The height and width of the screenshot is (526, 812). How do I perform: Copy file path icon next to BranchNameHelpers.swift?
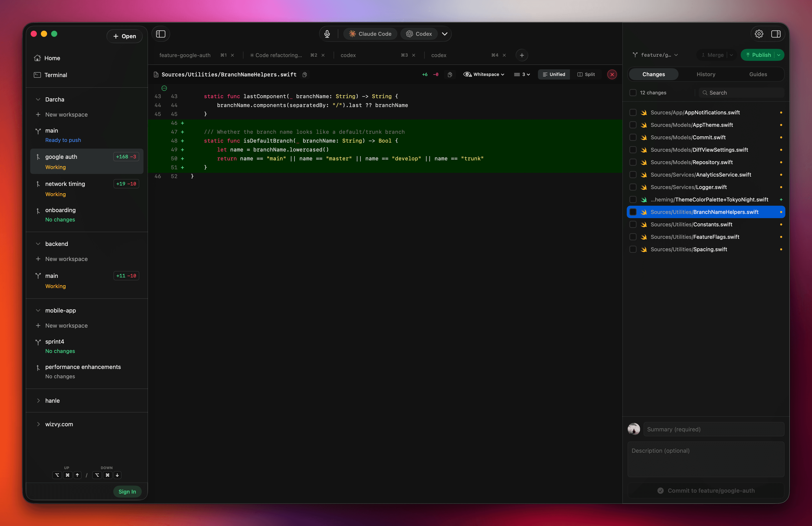(305, 74)
